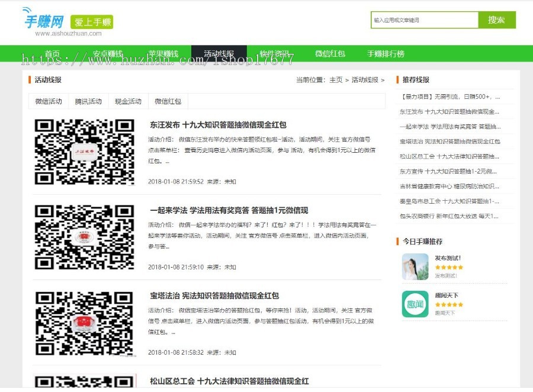Screen dimensions: 533x392
Task: Open article 东汪发布 十九大知识答题抽微信现金红包
Action: (218, 125)
